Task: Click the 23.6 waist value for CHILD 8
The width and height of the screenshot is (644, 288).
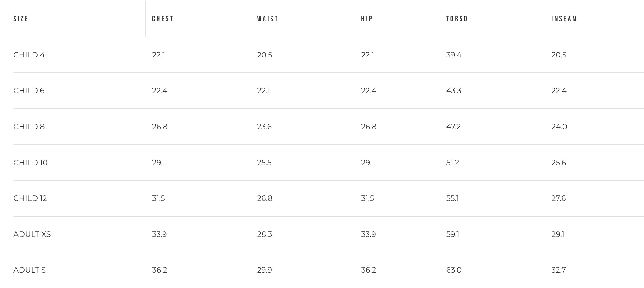Action: click(x=264, y=127)
